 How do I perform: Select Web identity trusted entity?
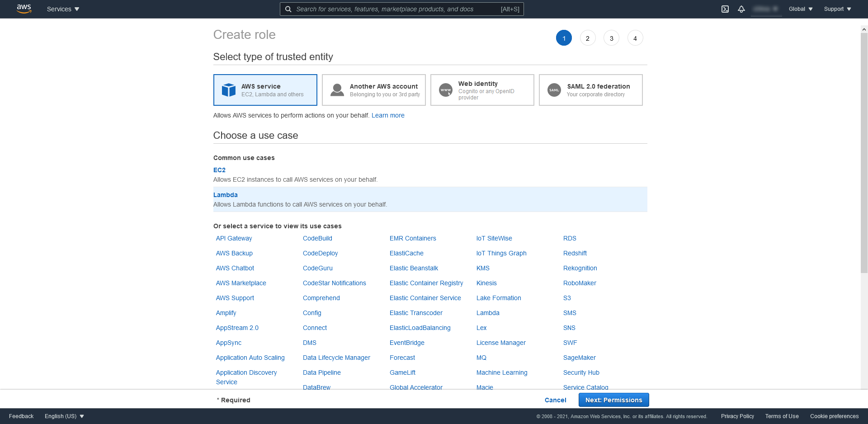pyautogui.click(x=482, y=90)
